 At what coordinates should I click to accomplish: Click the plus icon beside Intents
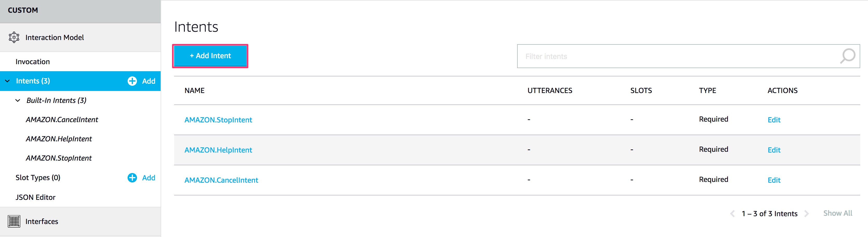tap(132, 81)
